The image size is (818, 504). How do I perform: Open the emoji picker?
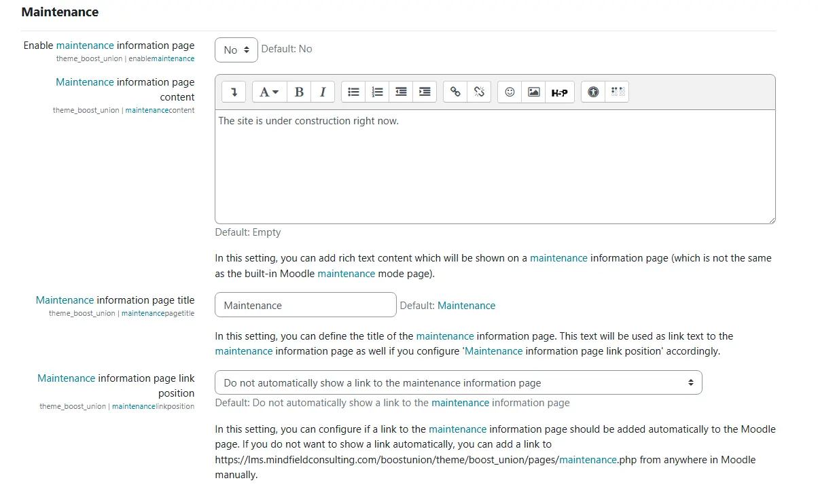(x=510, y=92)
